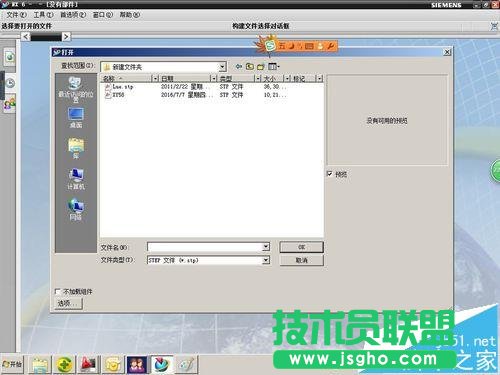This screenshot has width=500, height=375.
Task: Close the Open (打开) dialog
Action: pyautogui.click(x=447, y=52)
